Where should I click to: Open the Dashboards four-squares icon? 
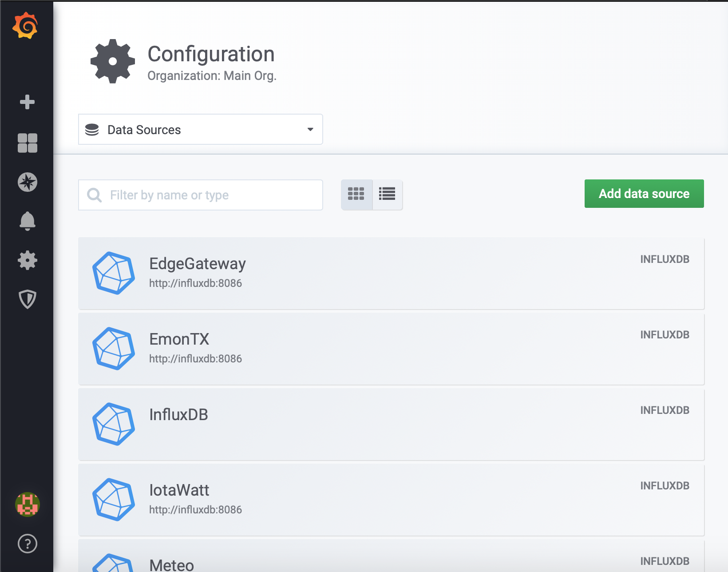[27, 143]
